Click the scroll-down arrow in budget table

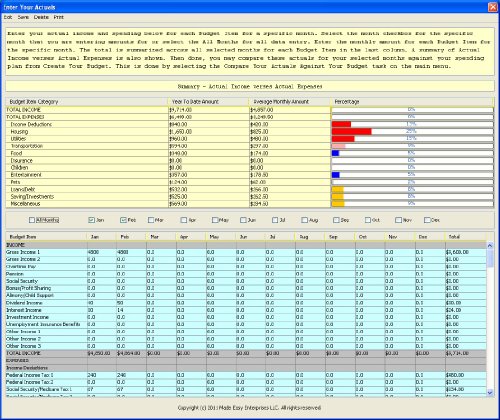[x=490, y=393]
